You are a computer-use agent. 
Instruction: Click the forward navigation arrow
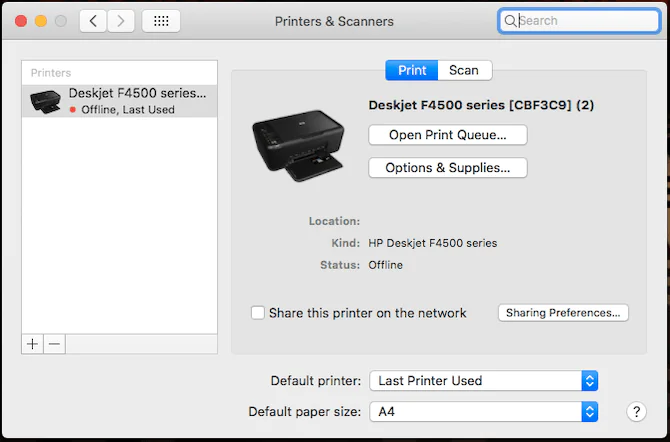point(121,21)
